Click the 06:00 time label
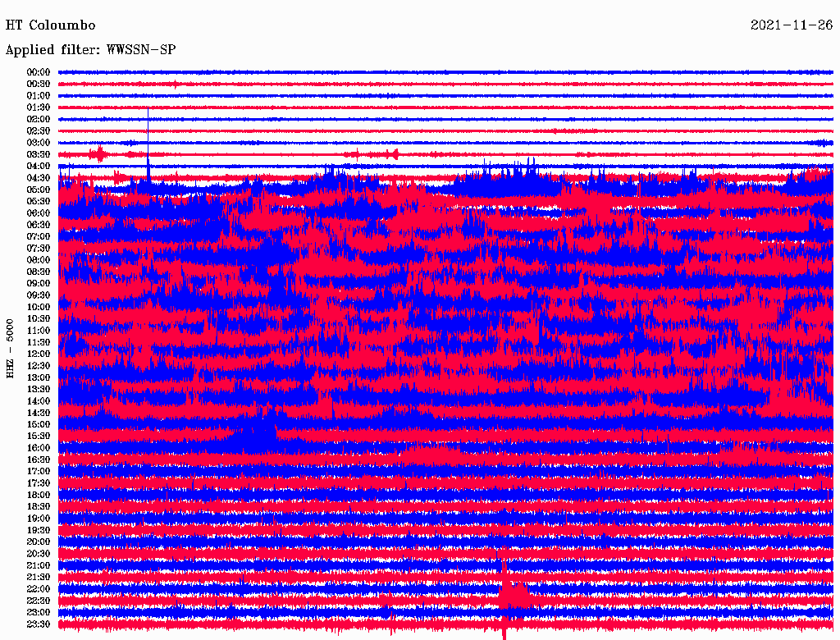840x640 pixels. pos(39,213)
